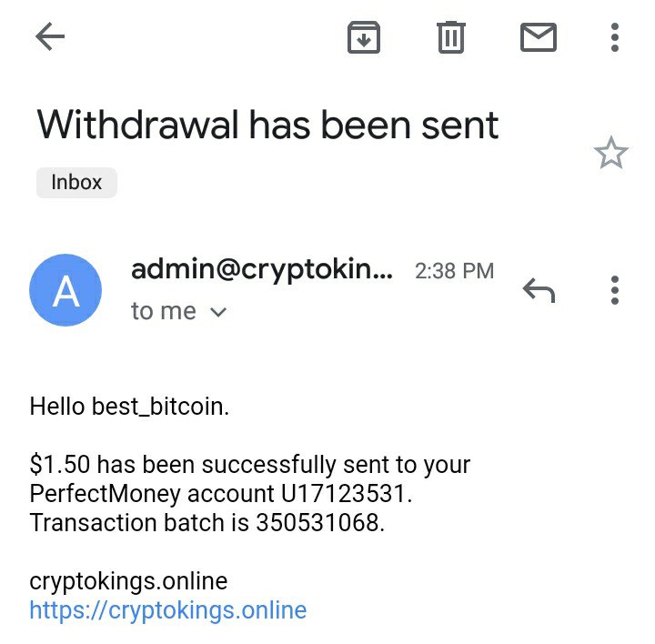
Task: Open the top toolbar overflow menu
Action: point(615,37)
